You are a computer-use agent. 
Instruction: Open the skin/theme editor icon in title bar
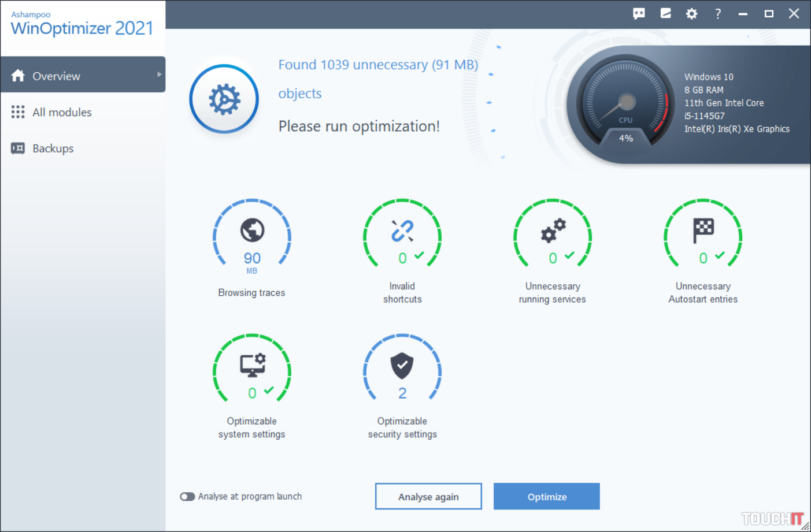(666, 13)
